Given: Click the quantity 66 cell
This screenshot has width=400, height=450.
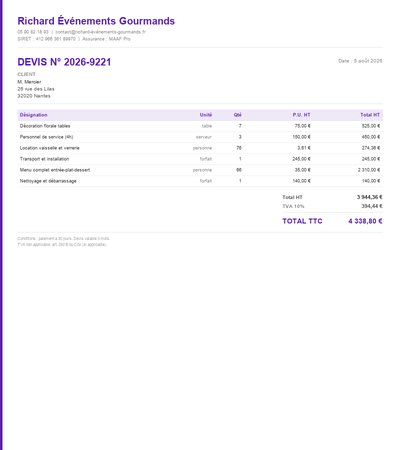Looking at the screenshot, I should click(x=239, y=170).
